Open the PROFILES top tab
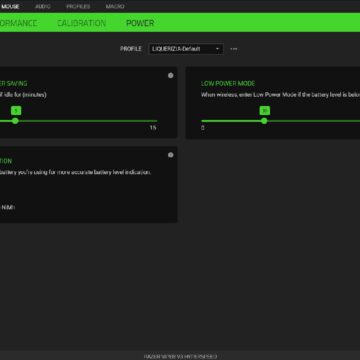Image resolution: width=360 pixels, height=360 pixels. click(78, 6)
